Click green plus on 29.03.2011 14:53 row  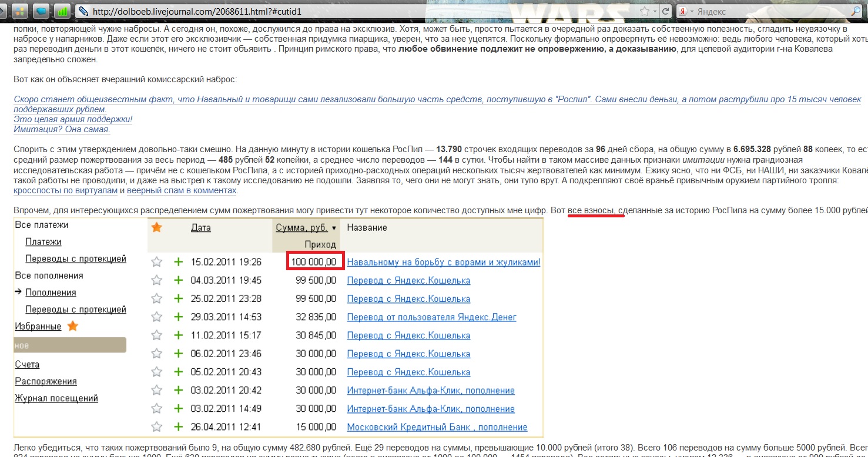[178, 317]
